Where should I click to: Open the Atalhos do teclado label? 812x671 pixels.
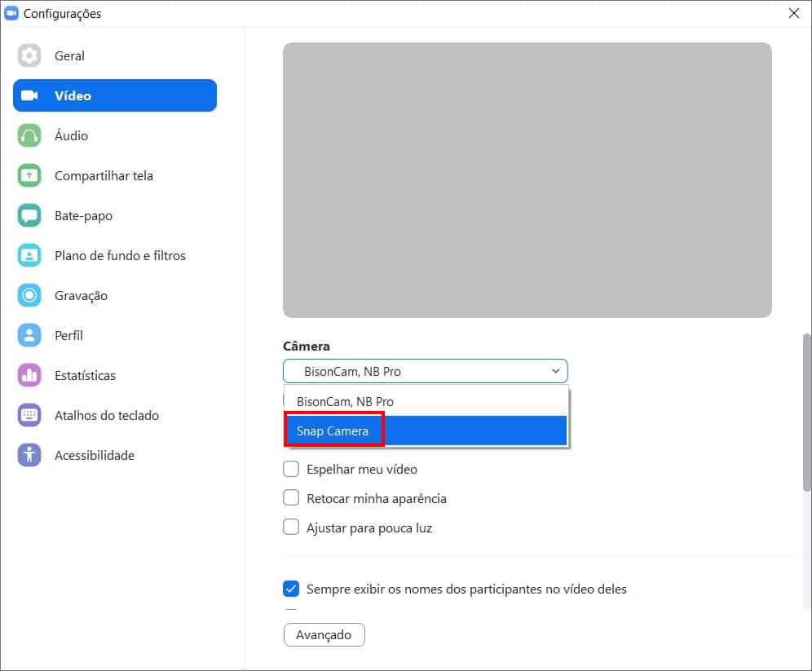click(x=107, y=415)
